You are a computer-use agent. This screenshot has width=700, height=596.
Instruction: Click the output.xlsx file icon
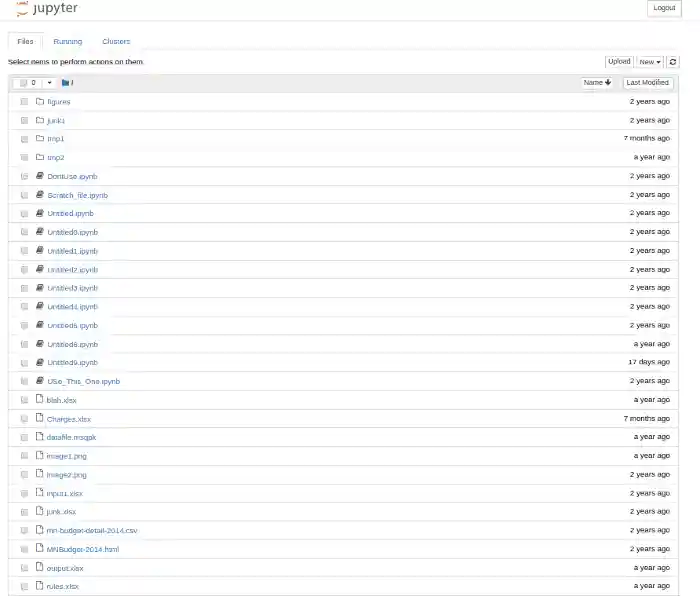pyautogui.click(x=39, y=567)
